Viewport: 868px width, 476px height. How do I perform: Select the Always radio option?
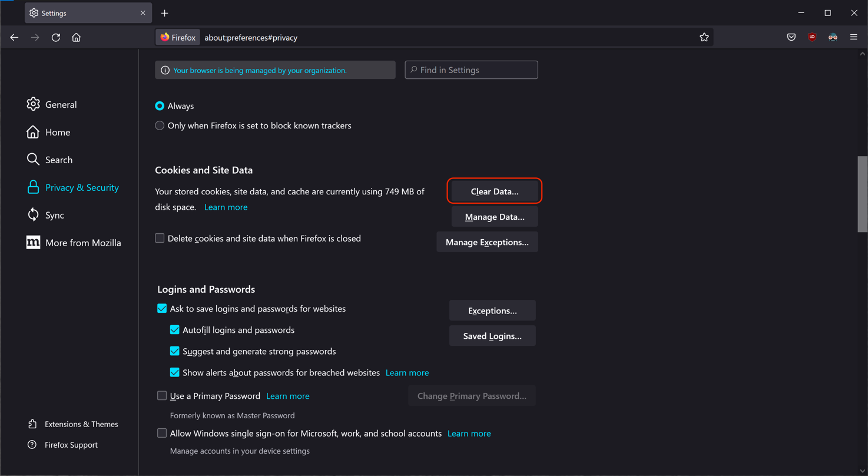(160, 106)
